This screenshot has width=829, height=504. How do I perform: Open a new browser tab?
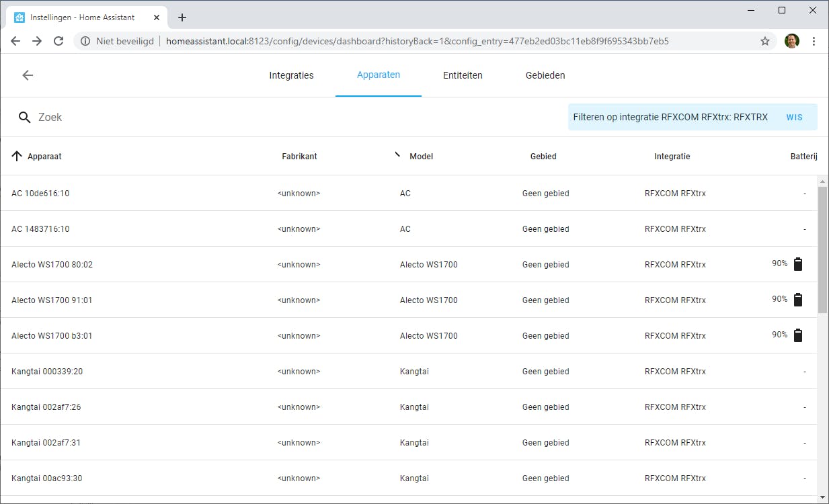coord(182,17)
